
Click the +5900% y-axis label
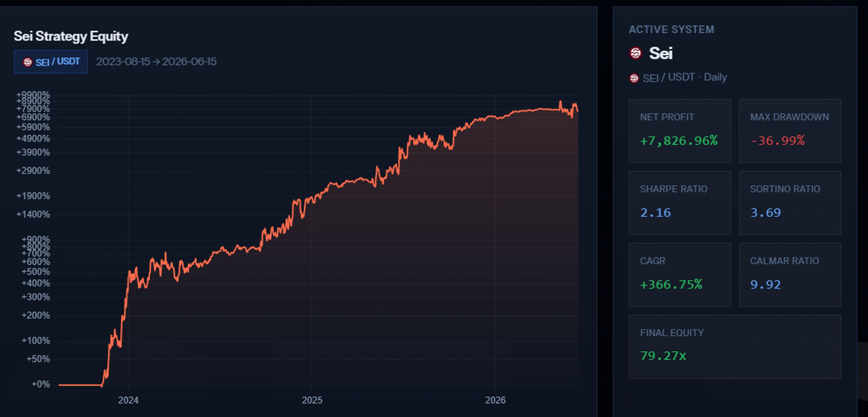click(33, 127)
